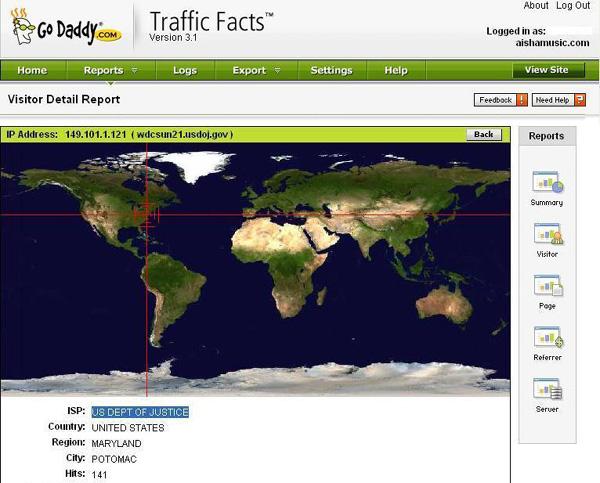Go to the Home menu item
This screenshot has width=600, height=483.
pyautogui.click(x=32, y=70)
